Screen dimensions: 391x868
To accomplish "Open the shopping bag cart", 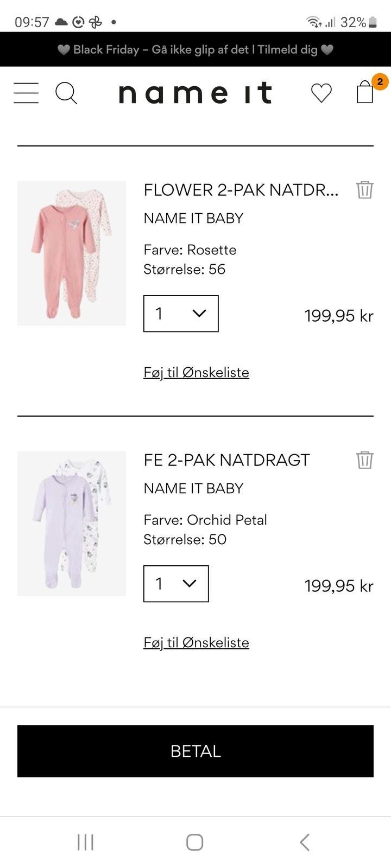I will tap(365, 92).
